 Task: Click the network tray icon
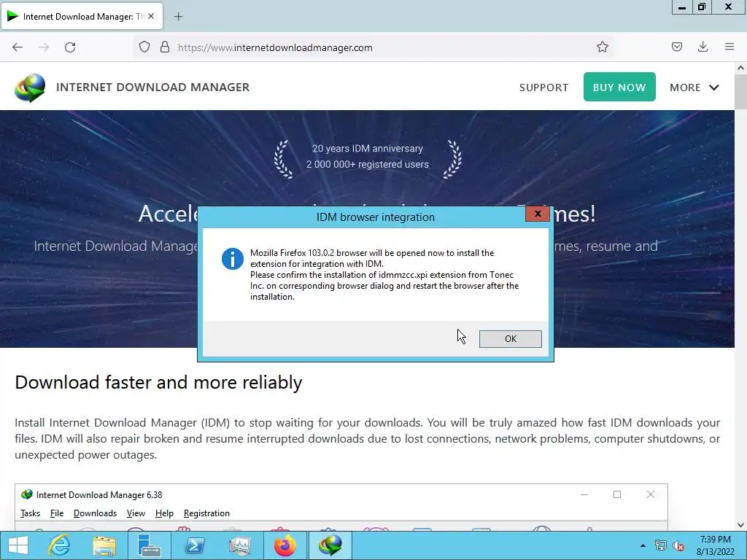coord(661,545)
